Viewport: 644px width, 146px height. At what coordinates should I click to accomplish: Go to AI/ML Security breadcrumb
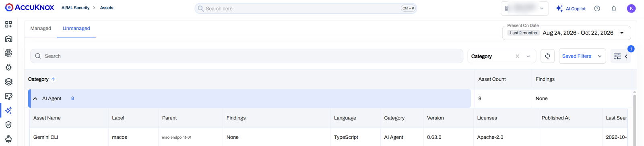(x=75, y=8)
